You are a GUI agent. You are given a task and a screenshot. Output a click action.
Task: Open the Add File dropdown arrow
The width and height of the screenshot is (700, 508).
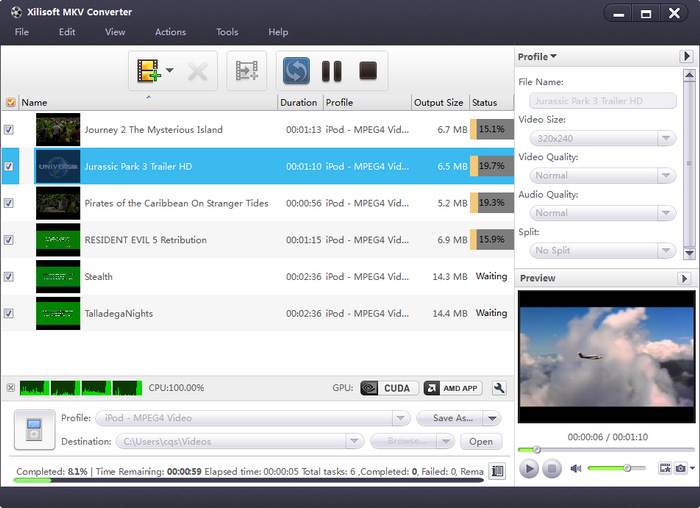(x=169, y=71)
